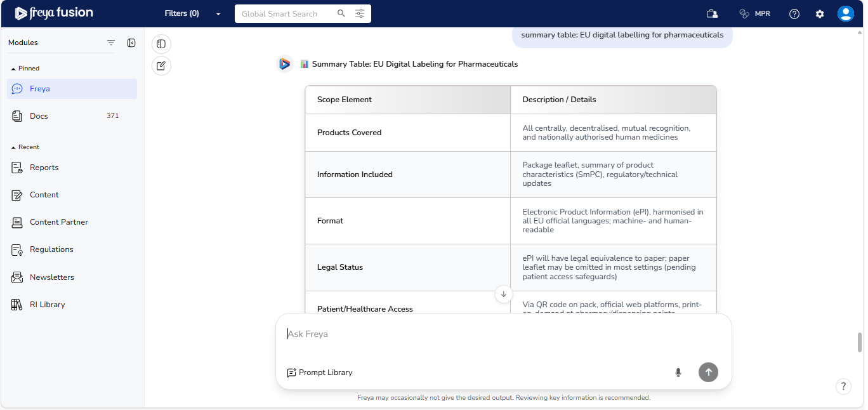Toggle the chat history panel icon
Viewport: 868px width, 410px height.
161,44
